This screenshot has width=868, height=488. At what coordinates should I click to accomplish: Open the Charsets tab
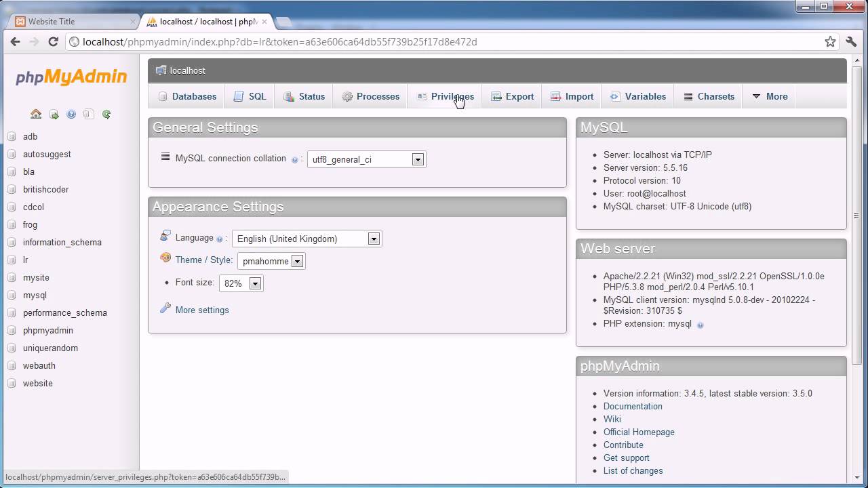[709, 96]
